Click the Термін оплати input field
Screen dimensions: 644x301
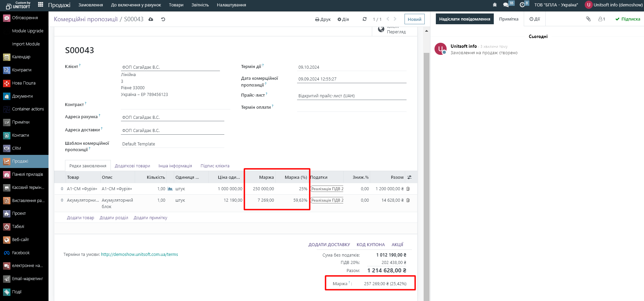(351, 107)
